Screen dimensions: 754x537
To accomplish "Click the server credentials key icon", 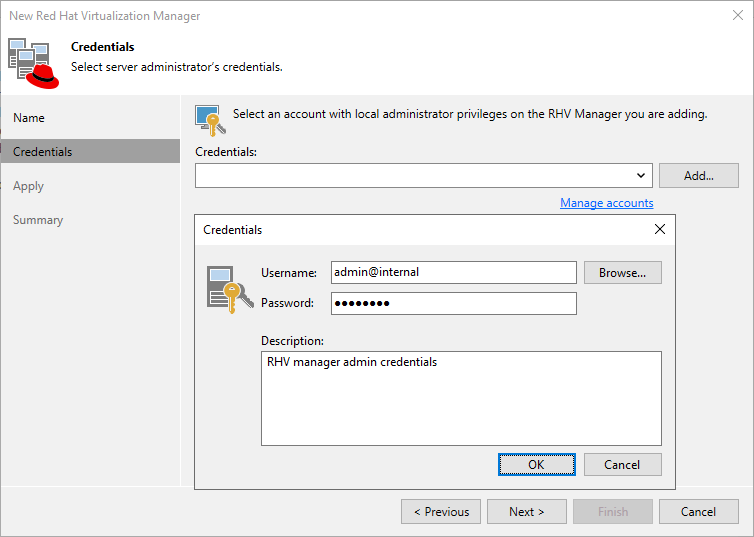I will point(226,288).
